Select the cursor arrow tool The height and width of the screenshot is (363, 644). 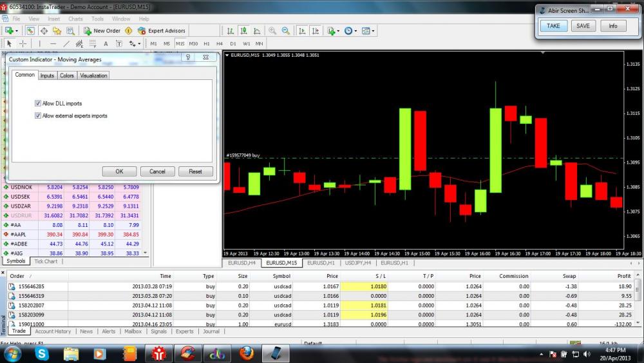pos(10,44)
